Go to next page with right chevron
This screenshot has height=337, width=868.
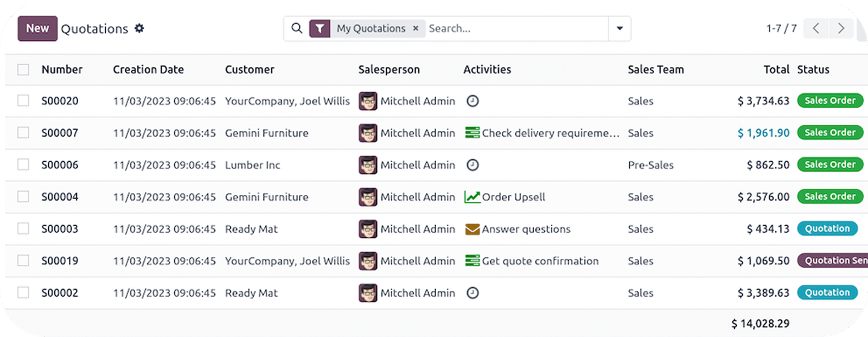pos(841,28)
